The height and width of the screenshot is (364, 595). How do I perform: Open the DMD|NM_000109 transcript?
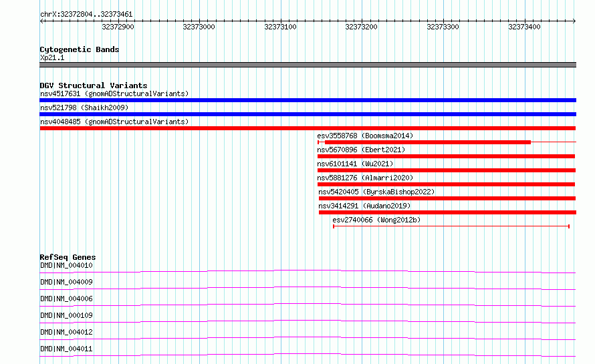tap(66, 315)
